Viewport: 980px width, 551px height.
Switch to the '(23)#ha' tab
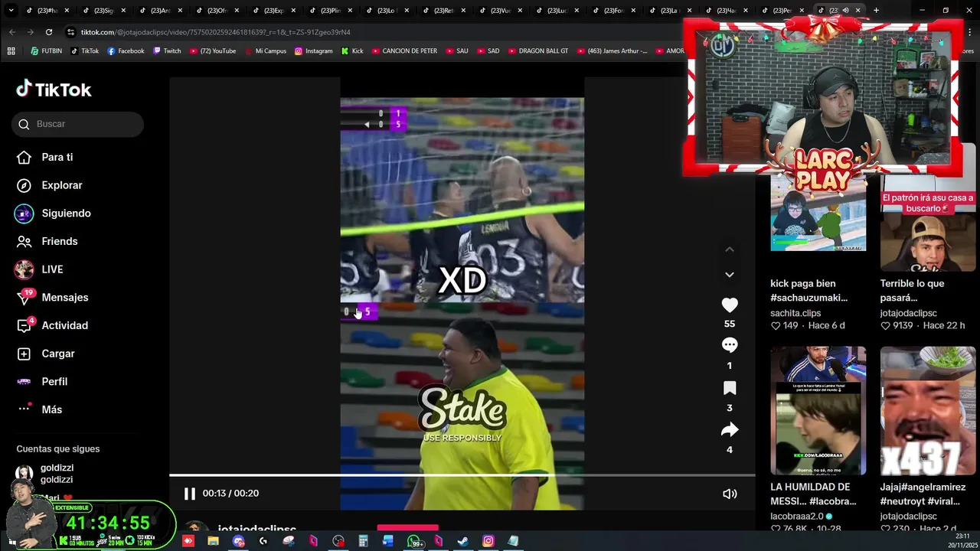pos(47,11)
